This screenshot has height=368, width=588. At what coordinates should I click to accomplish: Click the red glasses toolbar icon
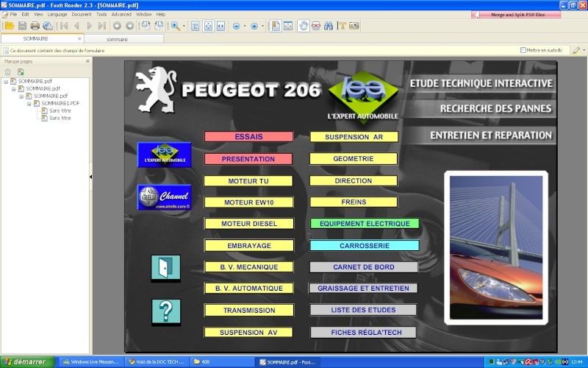point(316,26)
